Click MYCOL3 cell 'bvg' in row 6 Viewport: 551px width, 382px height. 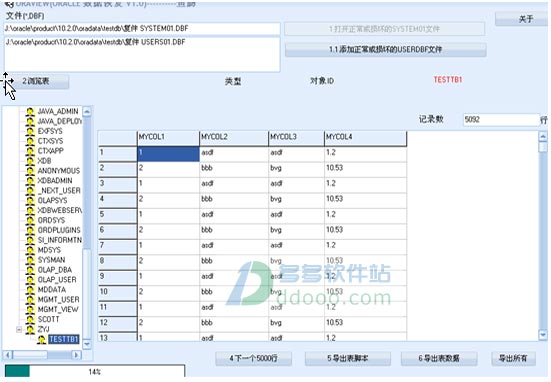click(x=297, y=230)
